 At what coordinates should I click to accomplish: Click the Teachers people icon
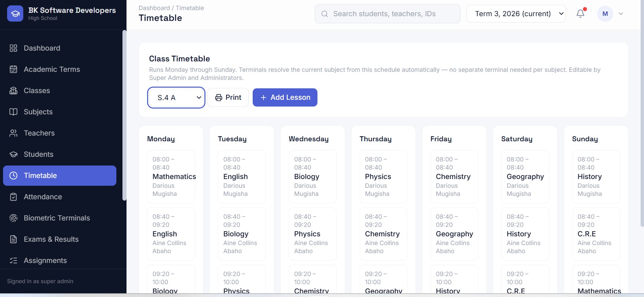click(x=13, y=133)
